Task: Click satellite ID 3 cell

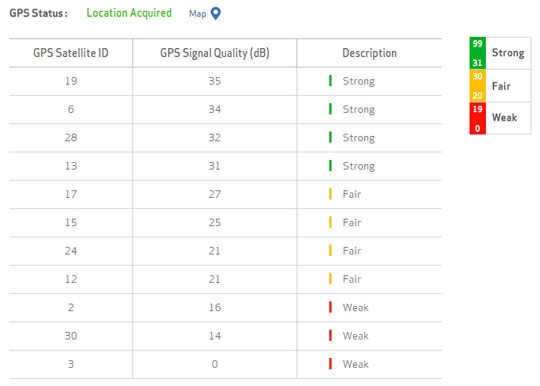Action: pyautogui.click(x=71, y=364)
